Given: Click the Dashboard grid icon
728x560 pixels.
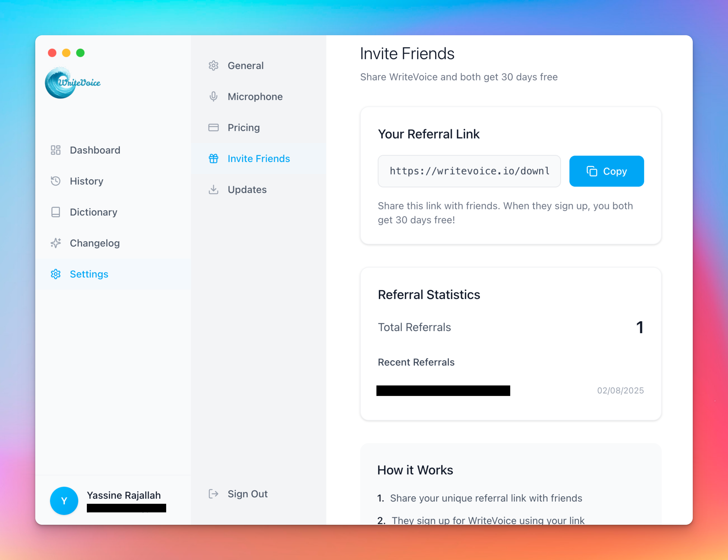Looking at the screenshot, I should coord(55,150).
